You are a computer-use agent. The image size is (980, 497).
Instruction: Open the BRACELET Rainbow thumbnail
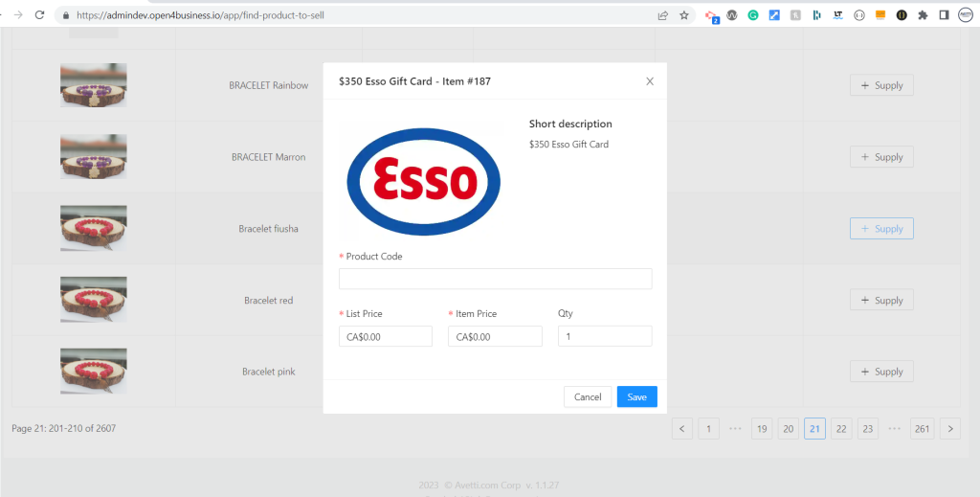point(93,85)
